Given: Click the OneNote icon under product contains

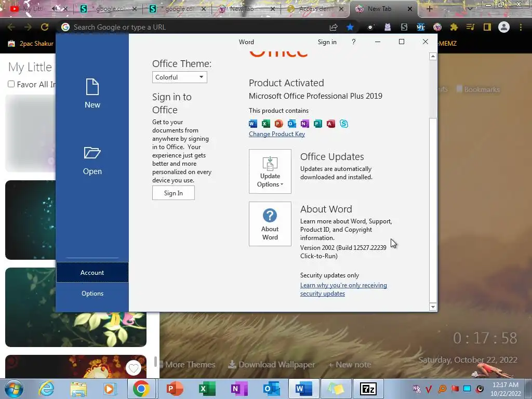Looking at the screenshot, I should pos(304,124).
